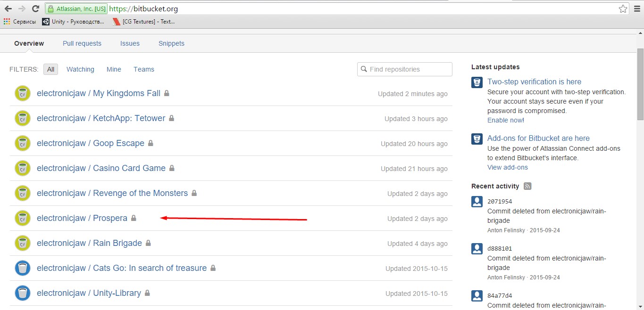Click the Recent activity RSS feed icon
This screenshot has height=310, width=644.
pos(527,186)
